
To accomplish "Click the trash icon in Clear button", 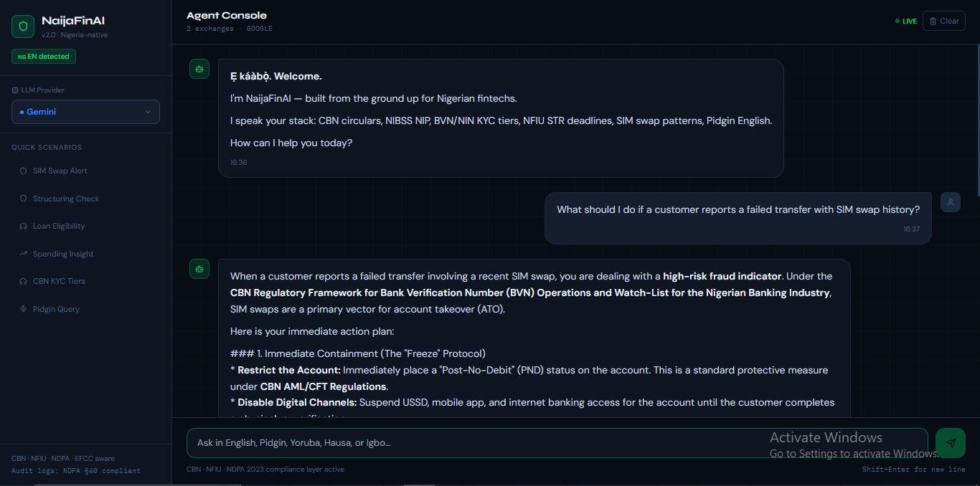I will coord(933,21).
